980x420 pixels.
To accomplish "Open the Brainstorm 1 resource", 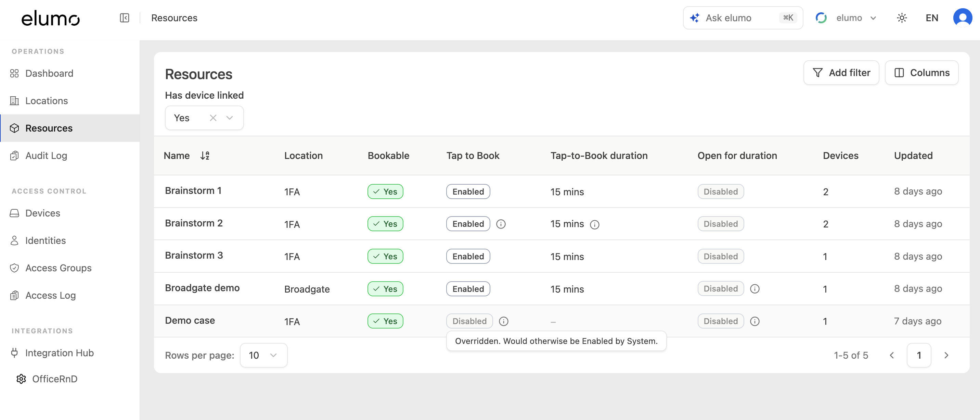I will [193, 191].
